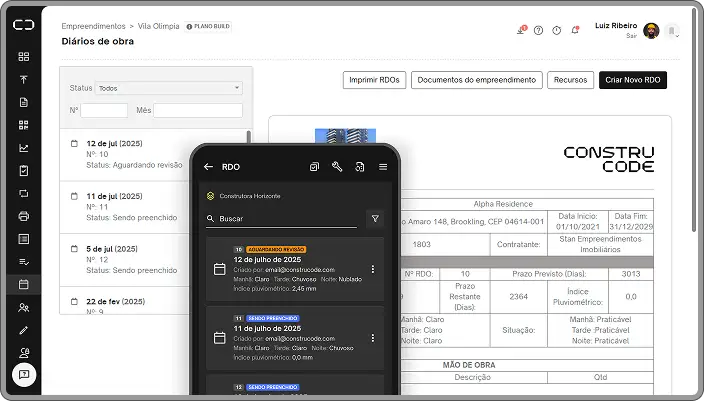Open the chat support button at bottom left
Screen dimensions: 704x401
(x=23, y=374)
